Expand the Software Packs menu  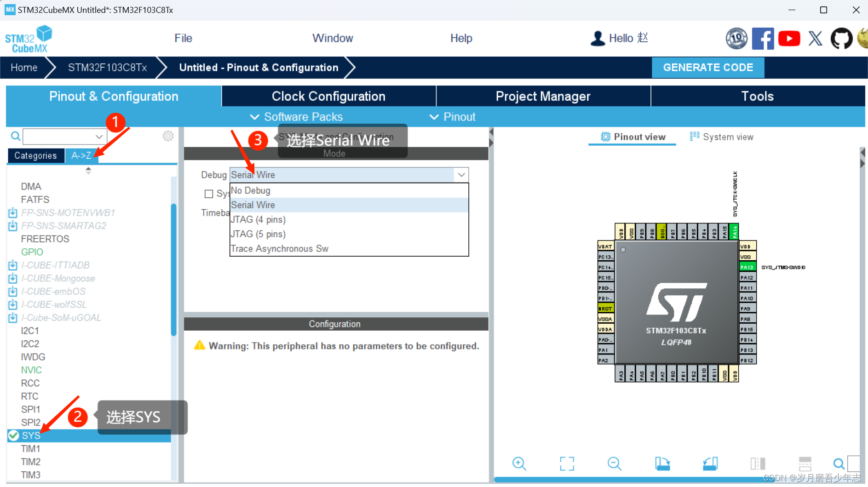click(x=297, y=117)
